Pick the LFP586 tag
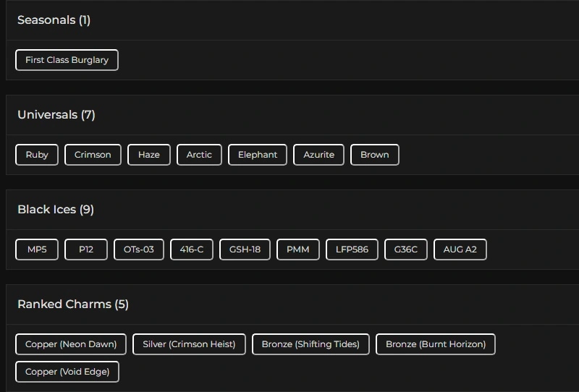Viewport: 579px width, 392px height. 352,250
